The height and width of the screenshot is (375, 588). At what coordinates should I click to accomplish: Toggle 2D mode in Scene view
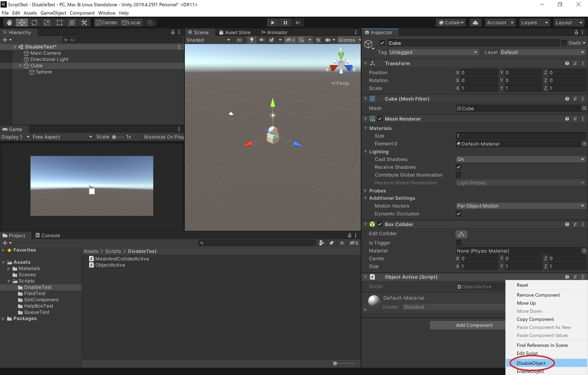(x=239, y=40)
